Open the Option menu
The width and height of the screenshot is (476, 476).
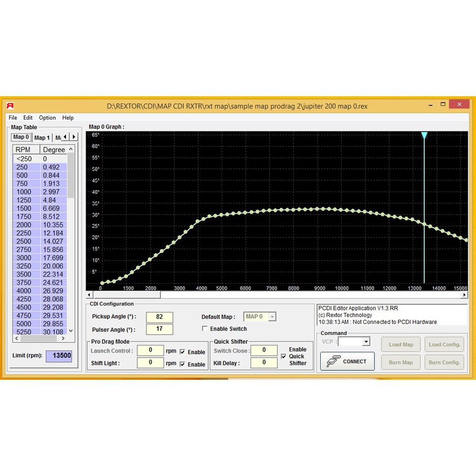tap(47, 118)
